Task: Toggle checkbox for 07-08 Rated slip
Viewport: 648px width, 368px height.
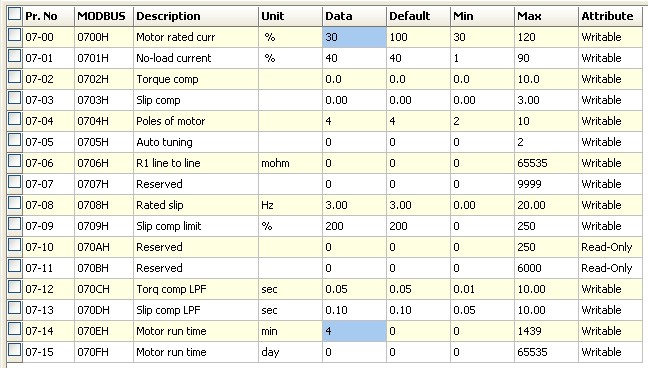Action: tap(14, 203)
